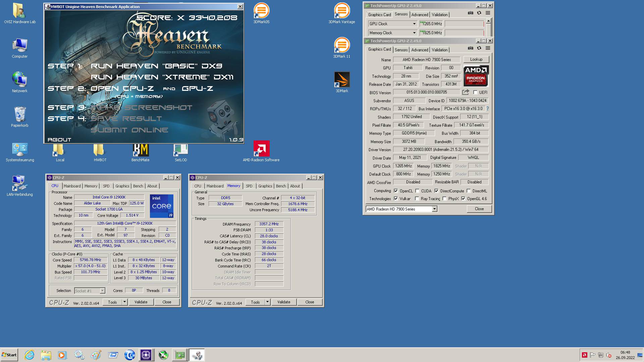Click the GPU-Z graphics card icon in the taskbar
Screen dimensions: 644x362
pyautogui.click(x=180, y=355)
